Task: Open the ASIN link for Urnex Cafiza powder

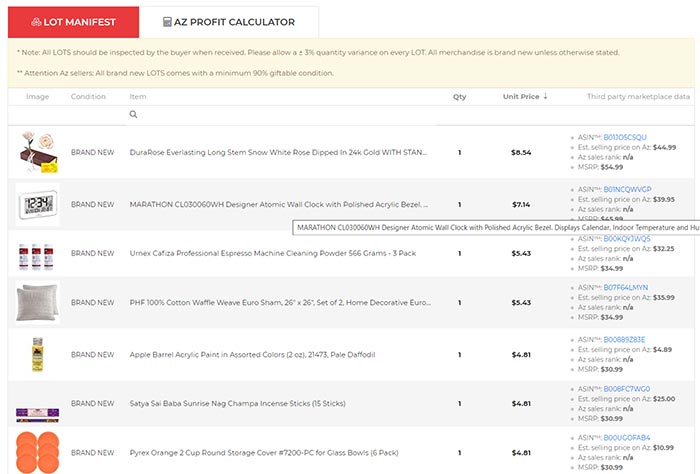Action: (627, 239)
